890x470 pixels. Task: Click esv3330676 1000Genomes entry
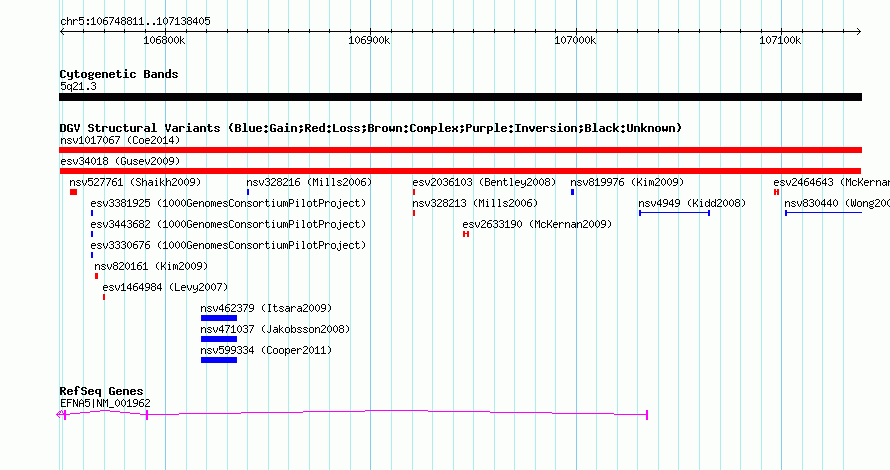[x=228, y=245]
